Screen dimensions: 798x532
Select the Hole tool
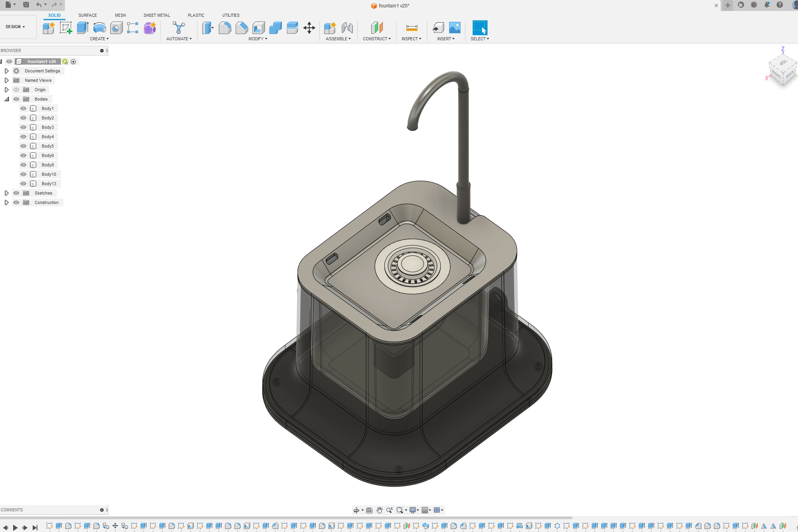pyautogui.click(x=116, y=28)
